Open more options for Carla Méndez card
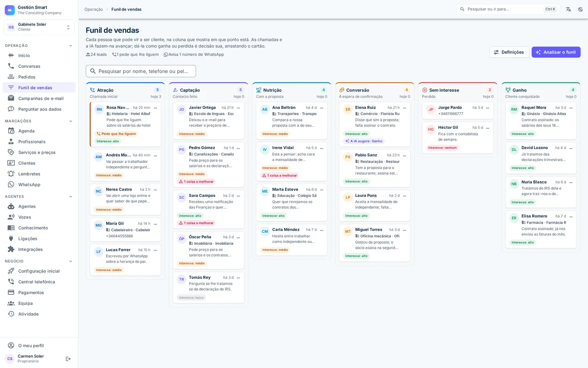The width and height of the screenshot is (588, 368). coord(322,230)
